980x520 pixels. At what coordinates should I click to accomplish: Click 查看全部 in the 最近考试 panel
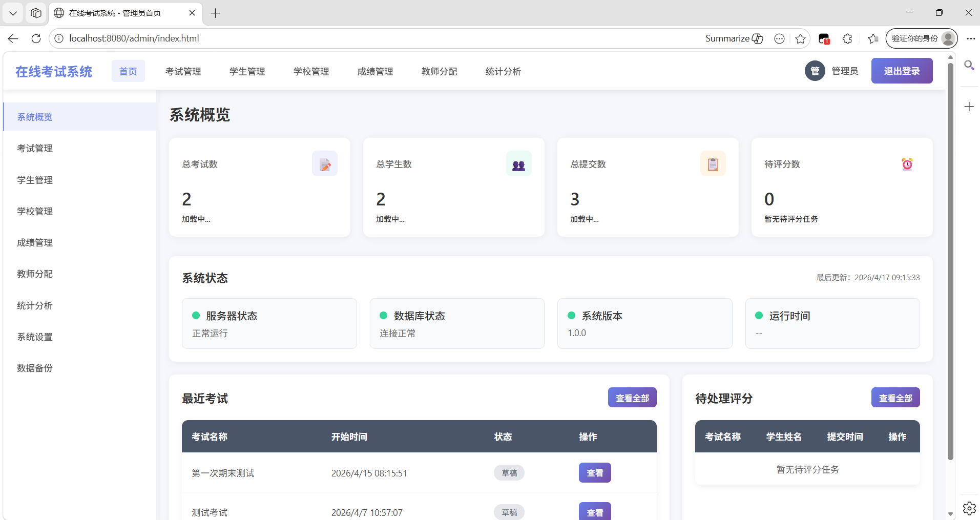pyautogui.click(x=632, y=398)
